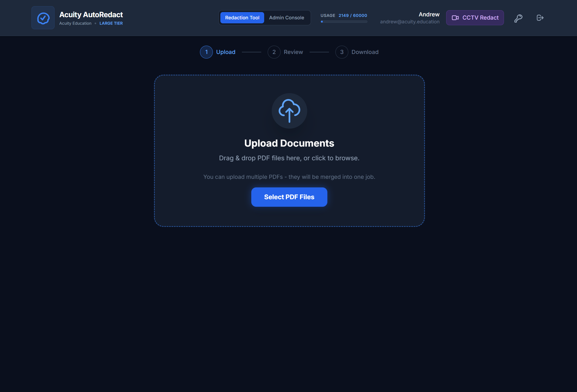Image resolution: width=577 pixels, height=392 pixels.
Task: Go to step 3 Download
Action: (357, 52)
